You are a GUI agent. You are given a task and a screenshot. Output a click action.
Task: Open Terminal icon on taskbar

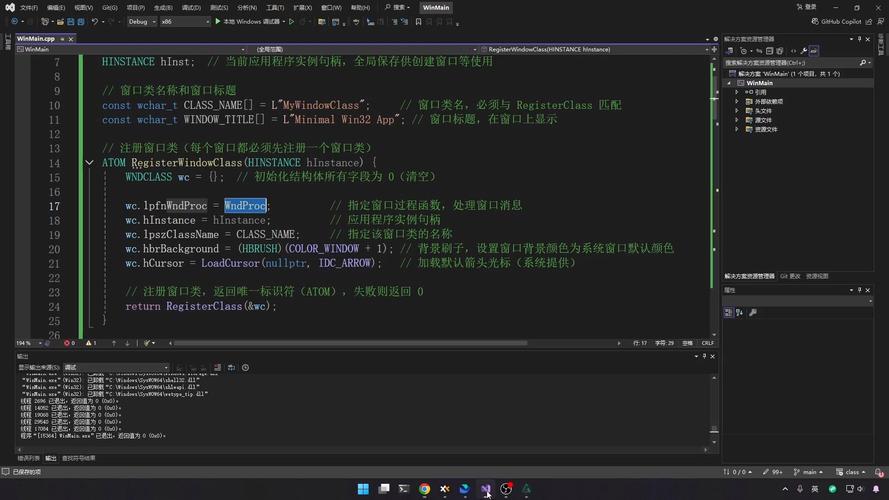click(x=404, y=489)
